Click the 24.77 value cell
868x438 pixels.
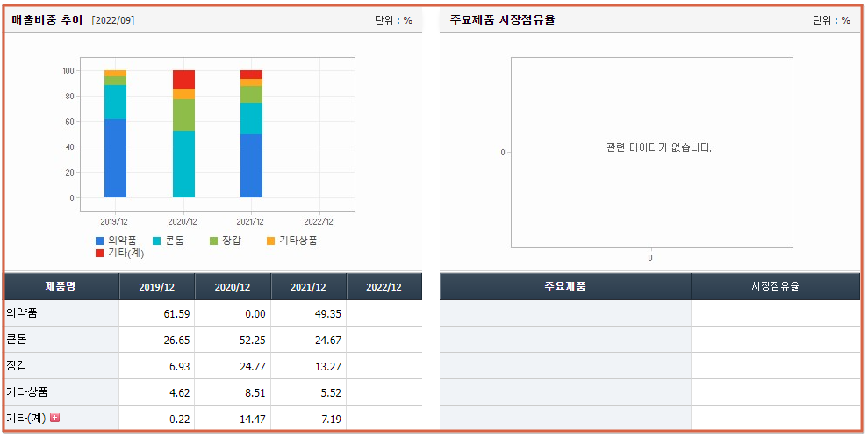click(x=233, y=366)
